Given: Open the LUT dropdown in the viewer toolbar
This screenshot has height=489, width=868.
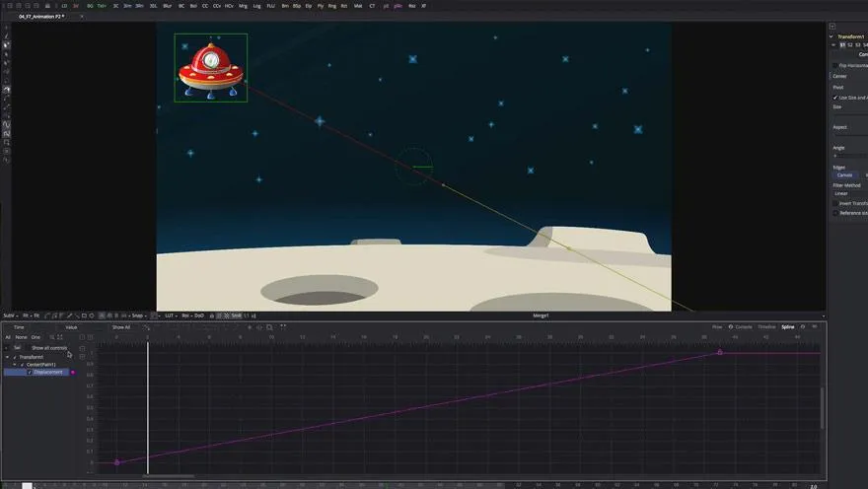Looking at the screenshot, I should click(171, 315).
